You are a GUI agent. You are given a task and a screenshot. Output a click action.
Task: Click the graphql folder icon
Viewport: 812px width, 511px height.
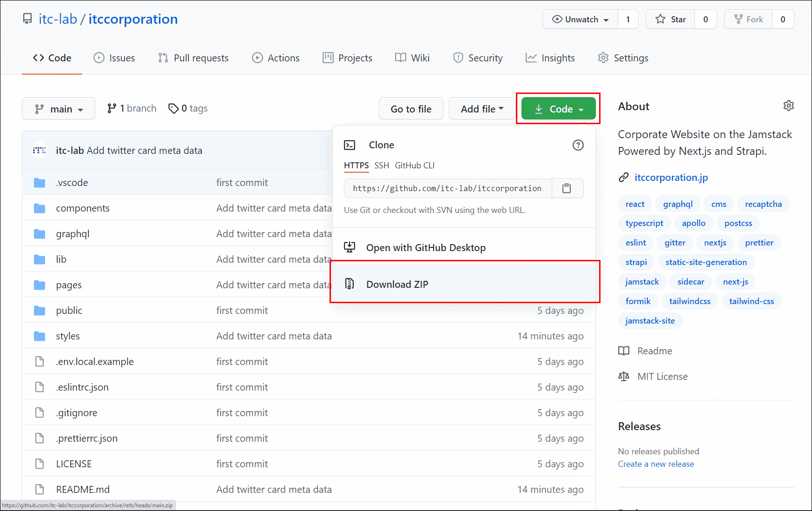tap(40, 234)
